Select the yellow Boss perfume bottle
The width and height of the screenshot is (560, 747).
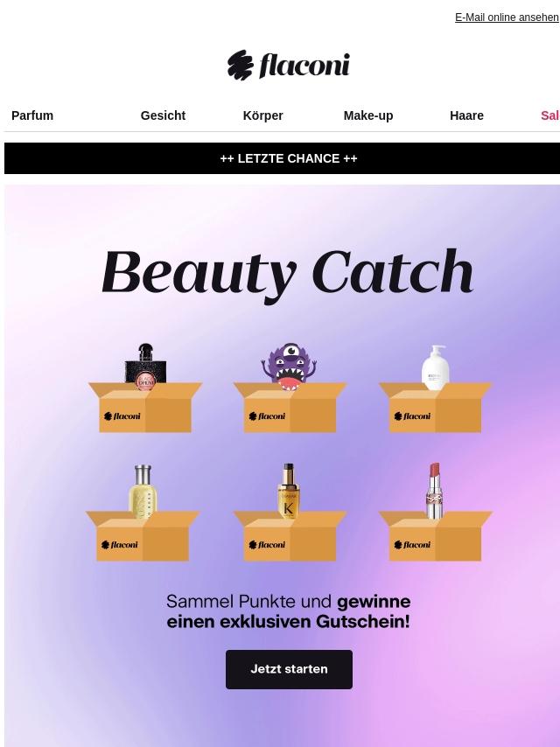(x=143, y=492)
